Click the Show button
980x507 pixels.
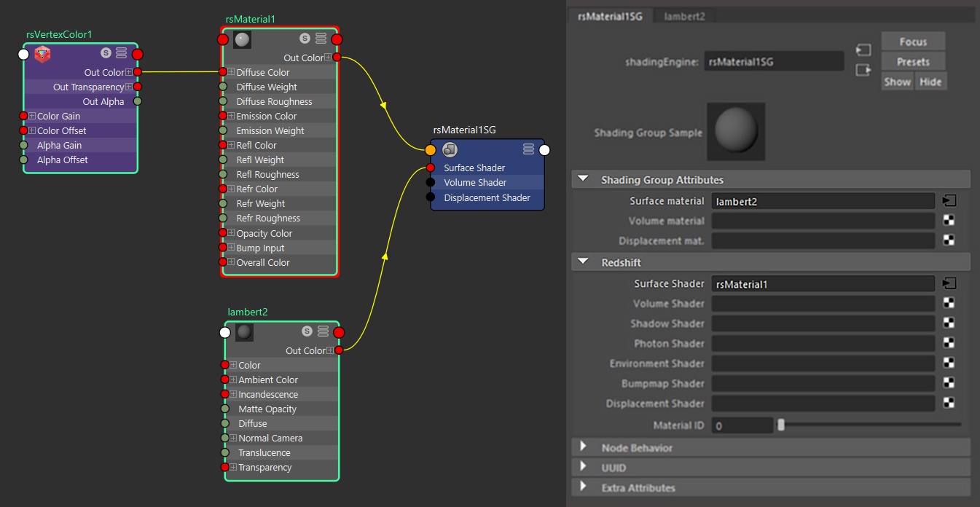898,82
